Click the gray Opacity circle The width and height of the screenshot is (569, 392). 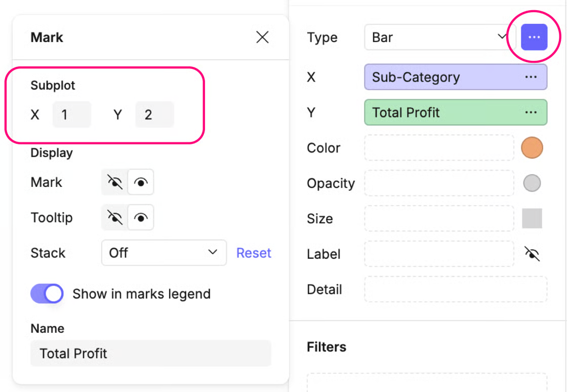[x=532, y=183]
